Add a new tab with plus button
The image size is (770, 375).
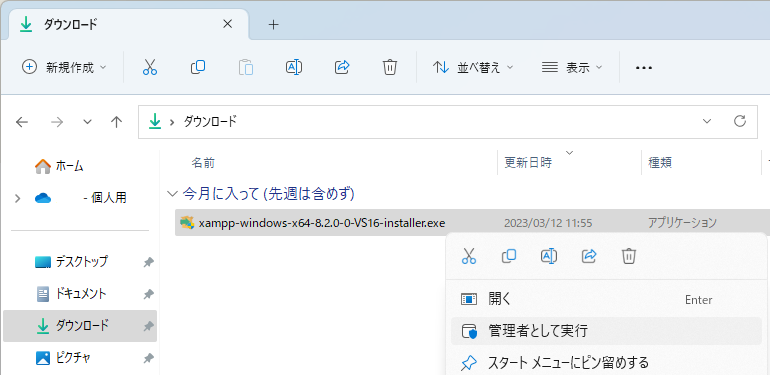tap(274, 25)
